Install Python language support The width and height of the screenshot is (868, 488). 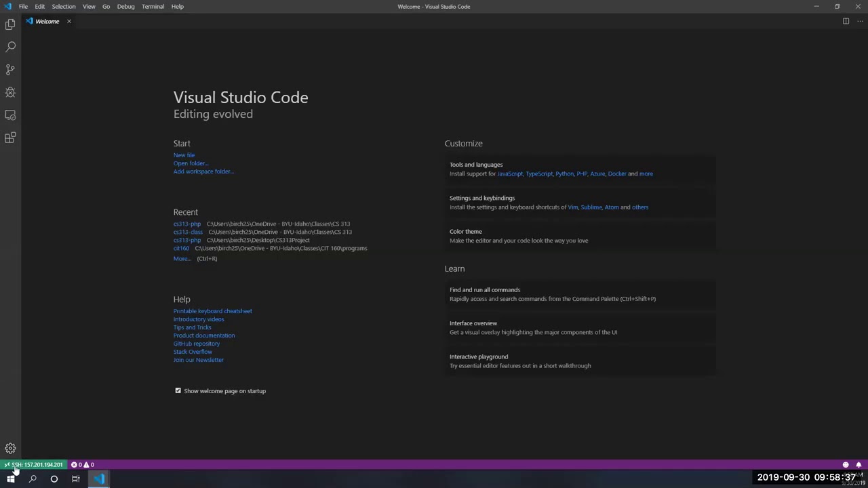pos(564,174)
